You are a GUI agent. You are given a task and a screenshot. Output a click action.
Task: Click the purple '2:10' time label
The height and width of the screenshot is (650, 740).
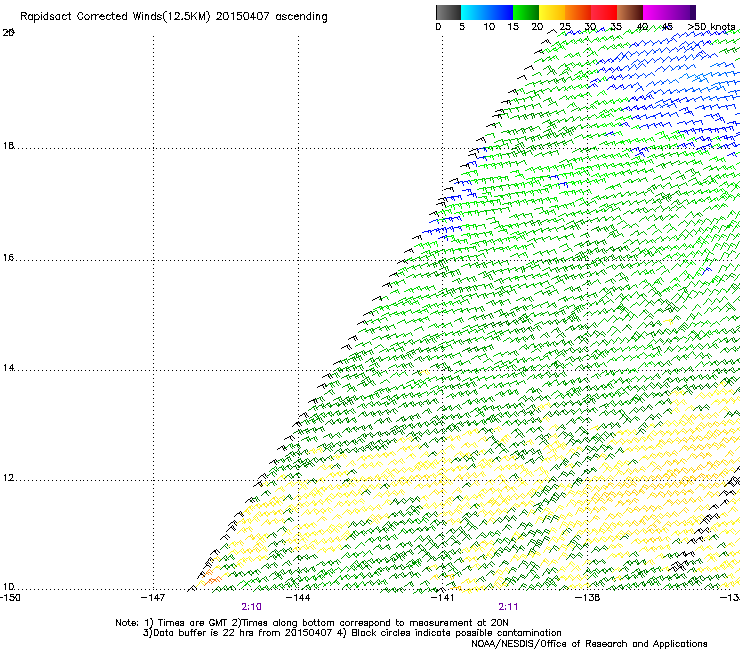252,607
